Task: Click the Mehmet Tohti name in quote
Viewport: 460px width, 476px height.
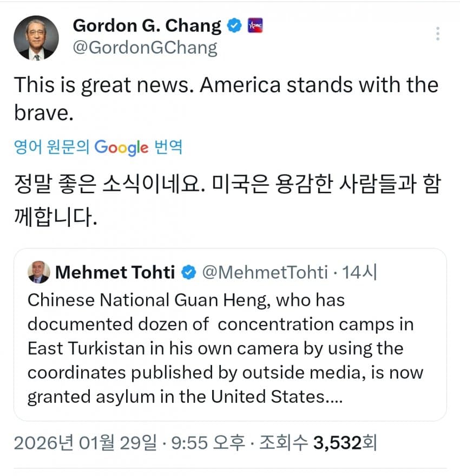Action: [115, 272]
